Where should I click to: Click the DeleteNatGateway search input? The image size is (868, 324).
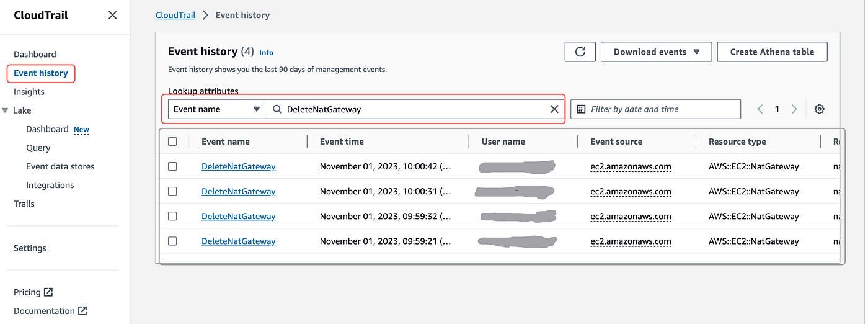415,109
